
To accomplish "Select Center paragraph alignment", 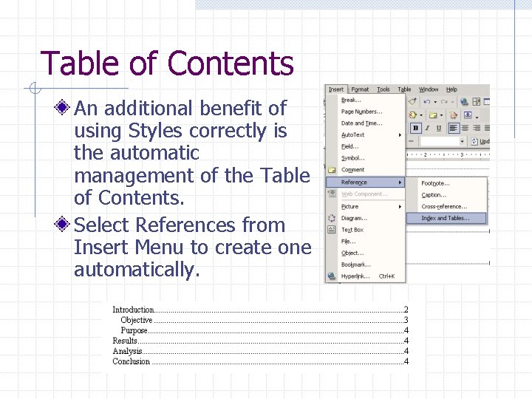I will tap(465, 128).
